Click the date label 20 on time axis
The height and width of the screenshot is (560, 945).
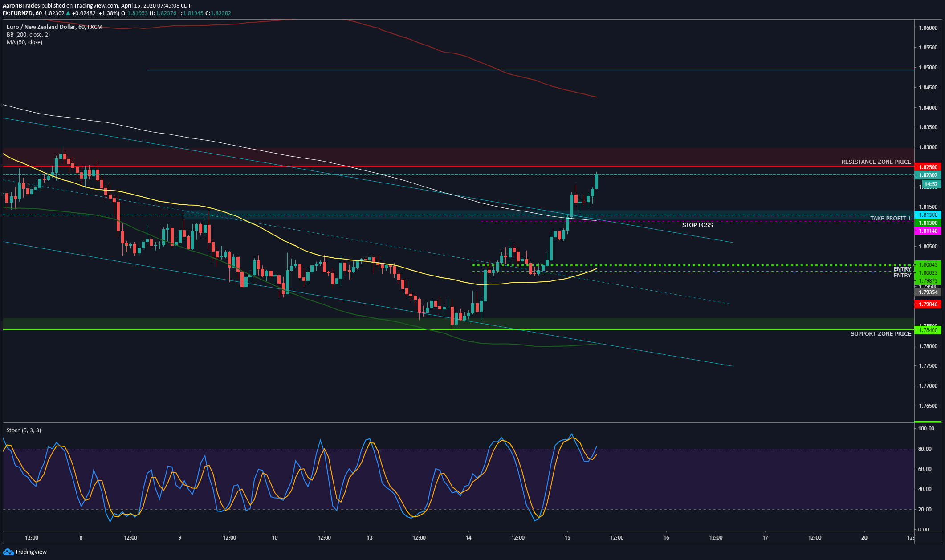tap(864, 538)
